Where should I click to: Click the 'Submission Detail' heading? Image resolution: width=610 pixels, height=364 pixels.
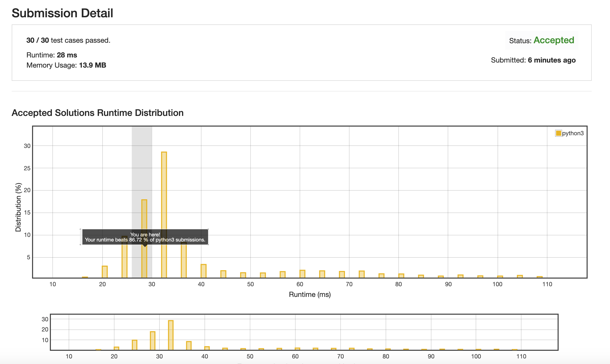62,13
